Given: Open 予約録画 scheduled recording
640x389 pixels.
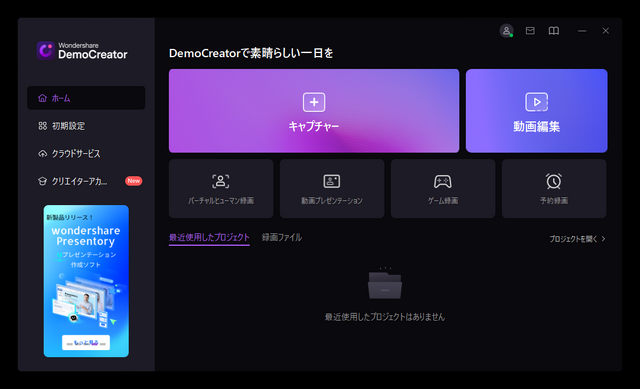Looking at the screenshot, I should 554,189.
